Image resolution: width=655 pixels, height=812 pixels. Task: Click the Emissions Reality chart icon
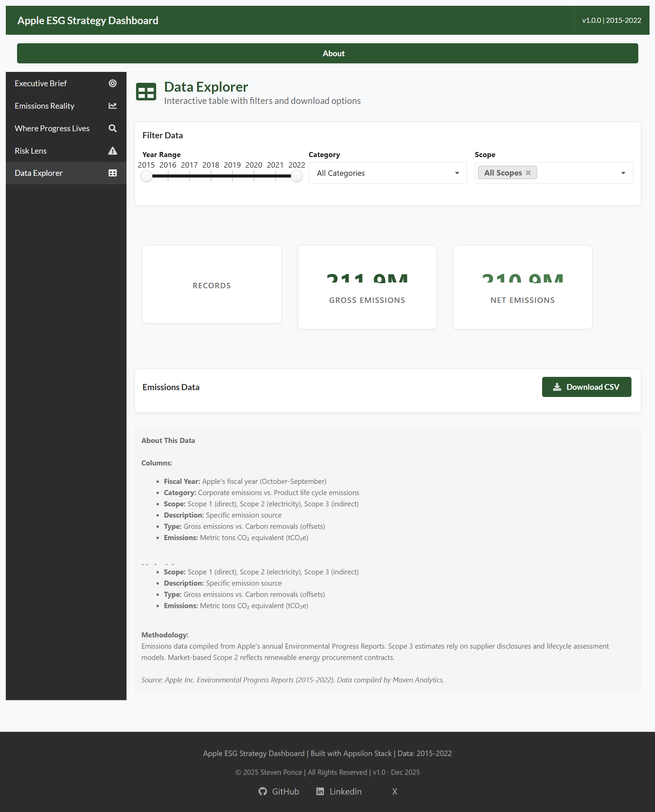pos(113,106)
